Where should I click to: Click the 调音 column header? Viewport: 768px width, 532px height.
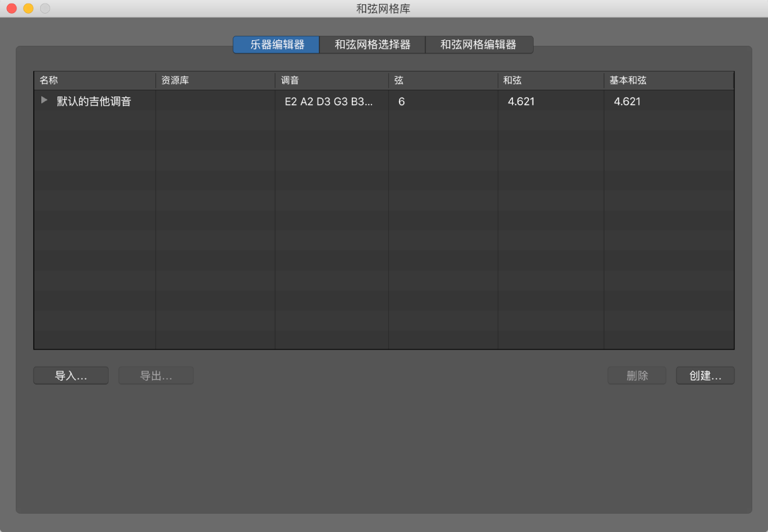click(332, 81)
